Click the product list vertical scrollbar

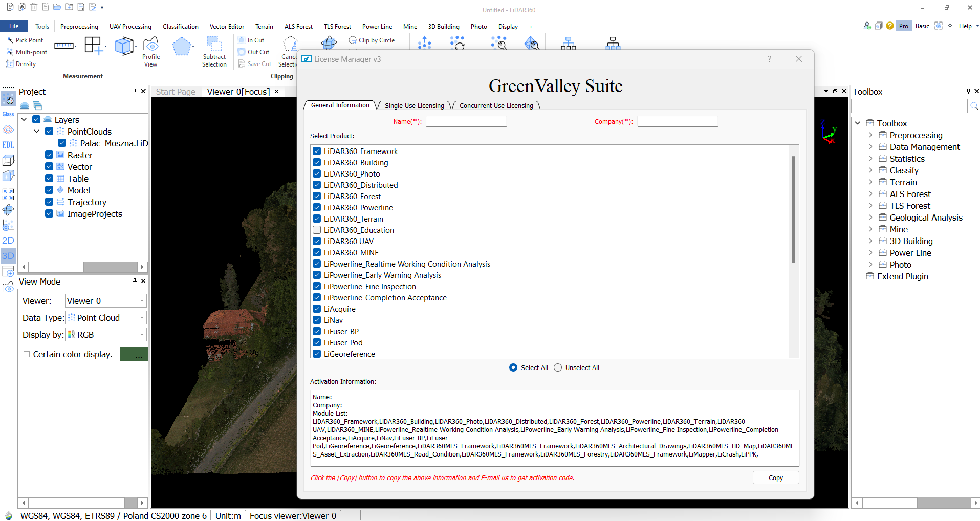click(x=794, y=209)
